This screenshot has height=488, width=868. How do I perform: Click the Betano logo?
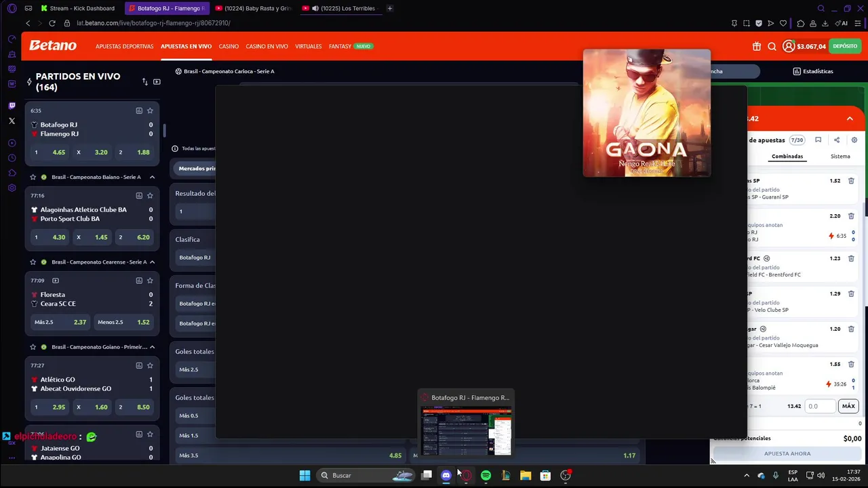click(53, 45)
